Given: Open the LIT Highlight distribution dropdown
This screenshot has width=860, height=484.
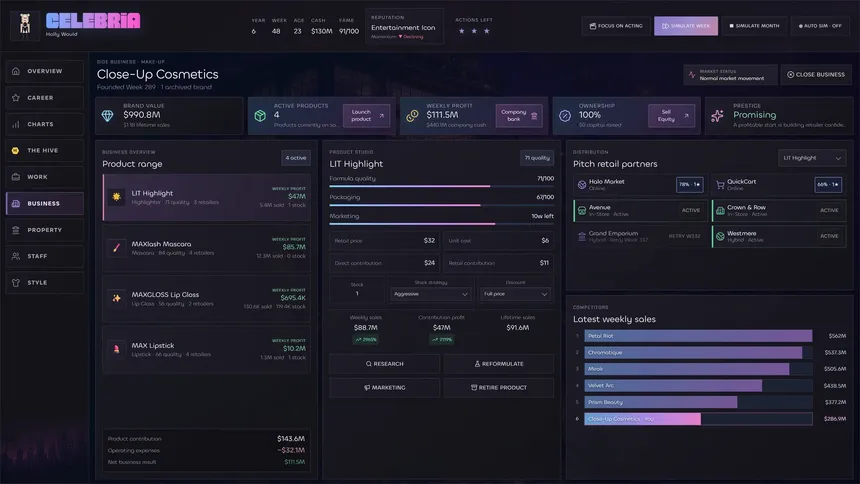Looking at the screenshot, I should [812, 158].
